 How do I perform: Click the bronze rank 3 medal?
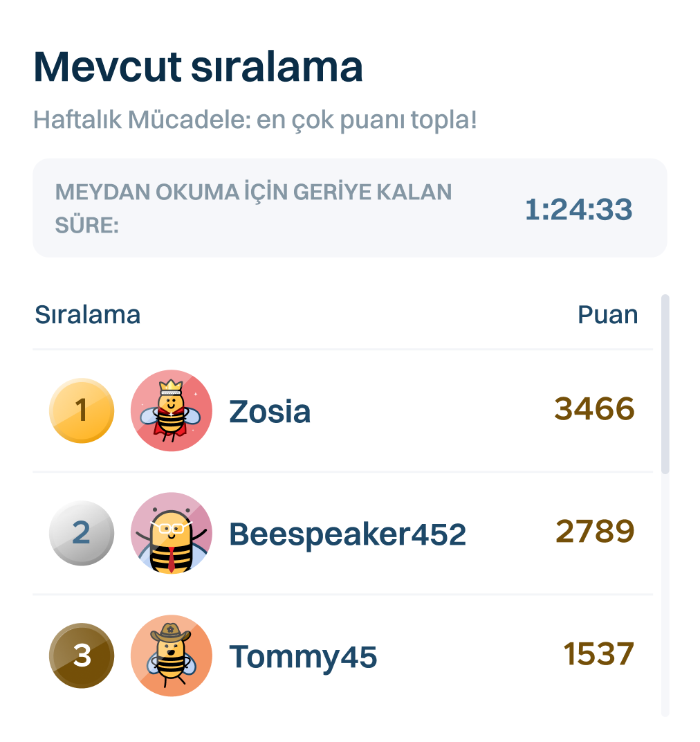click(x=82, y=655)
